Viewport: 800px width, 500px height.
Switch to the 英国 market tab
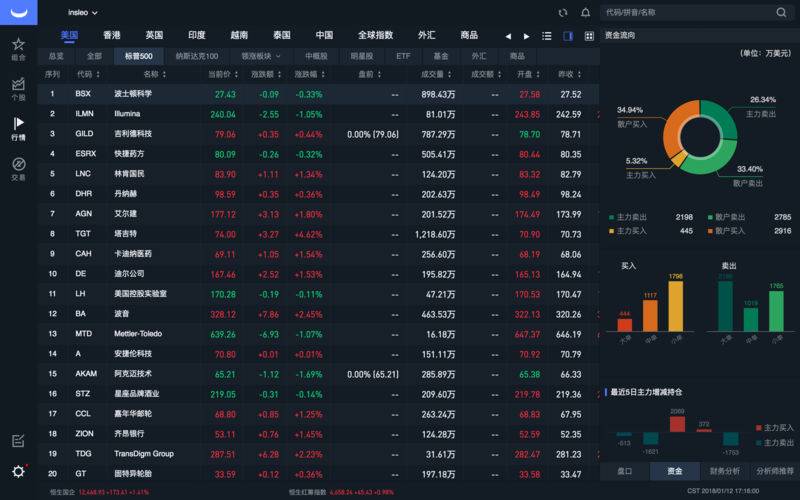point(154,35)
